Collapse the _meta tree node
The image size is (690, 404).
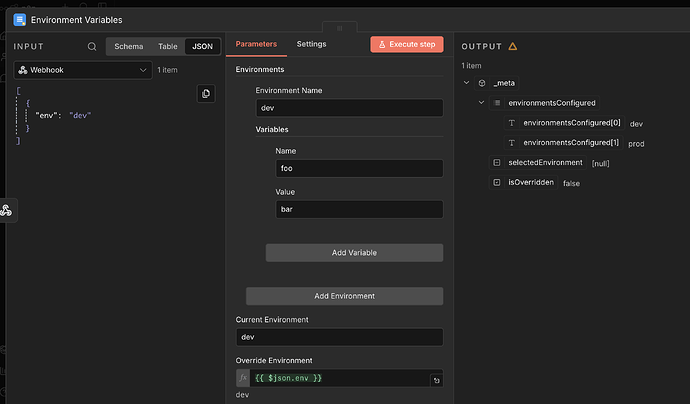[x=467, y=82]
